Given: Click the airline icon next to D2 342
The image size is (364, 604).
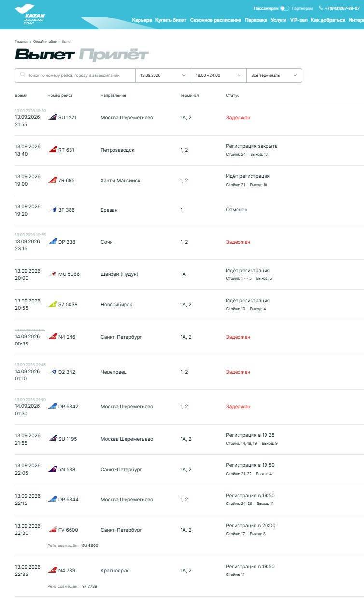Looking at the screenshot, I should pos(53,372).
